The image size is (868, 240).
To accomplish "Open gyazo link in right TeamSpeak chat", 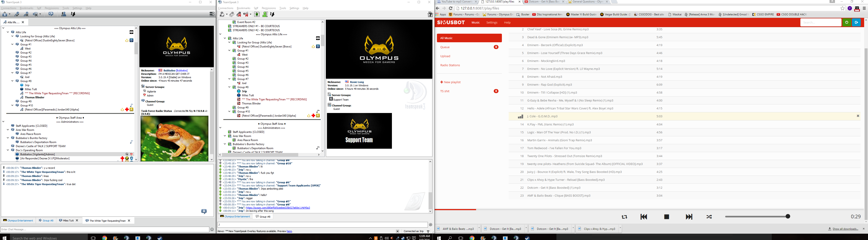I will [278, 208].
